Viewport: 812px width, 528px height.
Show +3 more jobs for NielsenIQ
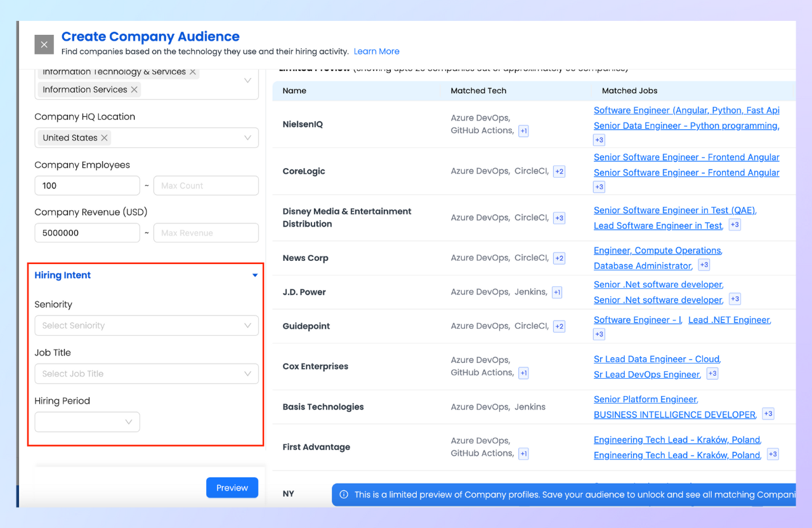coord(599,140)
